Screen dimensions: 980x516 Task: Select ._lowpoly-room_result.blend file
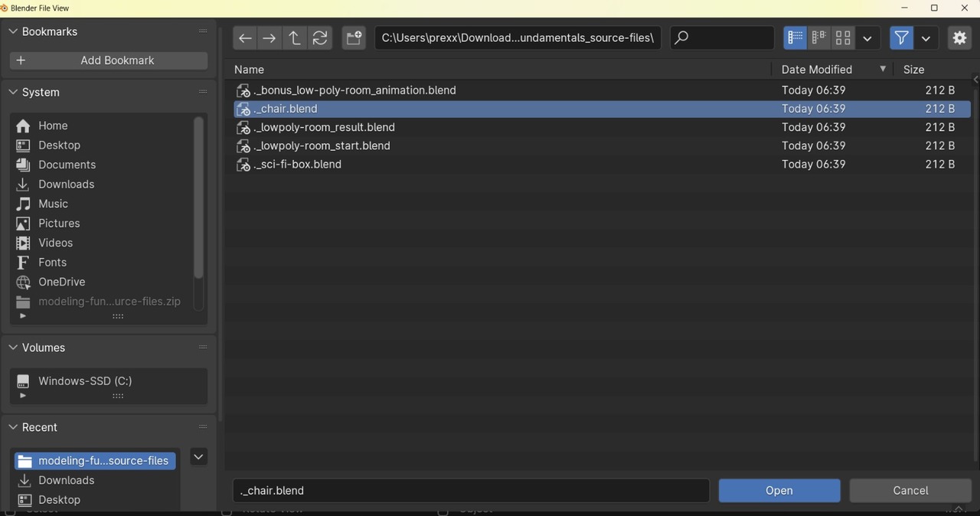coord(601,127)
